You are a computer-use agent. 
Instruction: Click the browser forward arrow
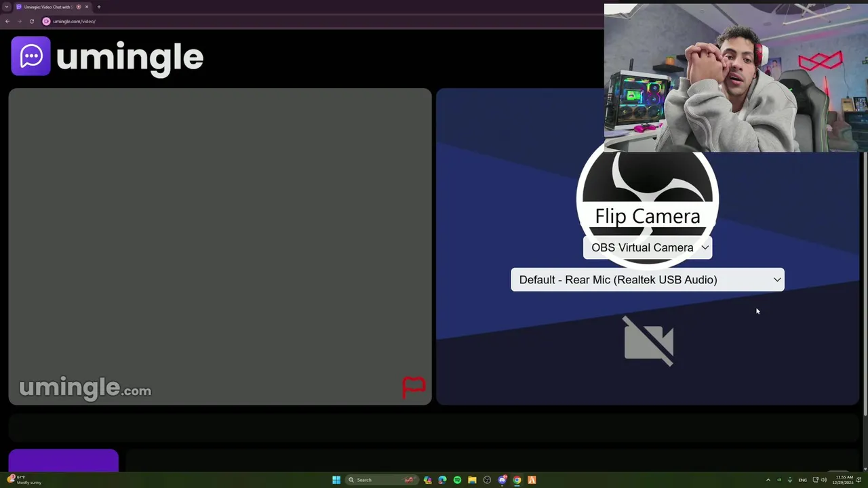tap(19, 21)
